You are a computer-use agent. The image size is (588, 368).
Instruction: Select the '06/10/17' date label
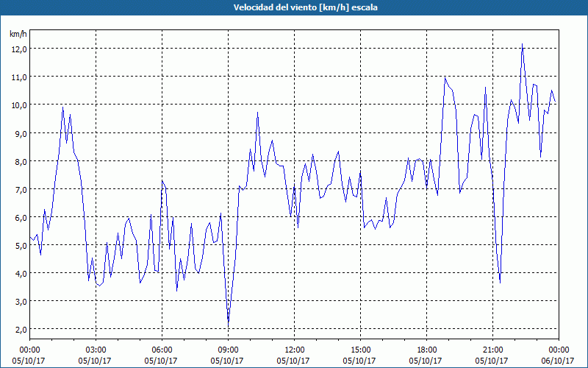click(557, 361)
